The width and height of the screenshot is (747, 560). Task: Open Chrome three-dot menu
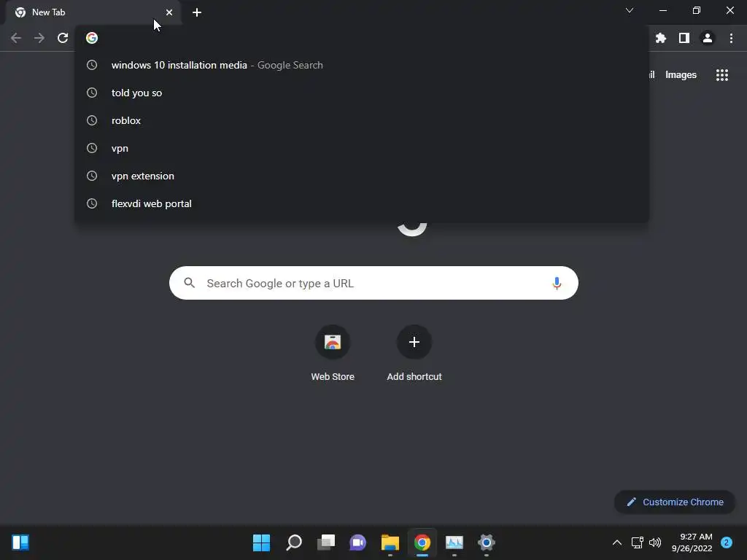pos(731,38)
